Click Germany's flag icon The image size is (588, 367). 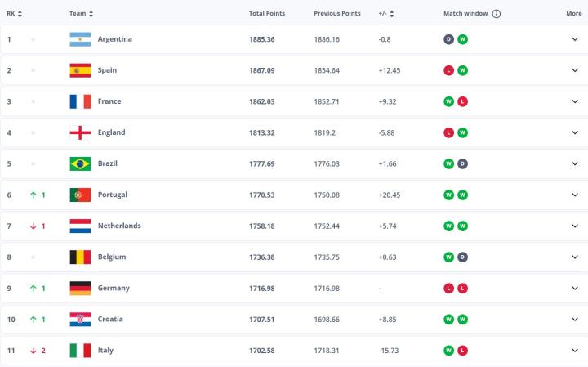tap(79, 288)
